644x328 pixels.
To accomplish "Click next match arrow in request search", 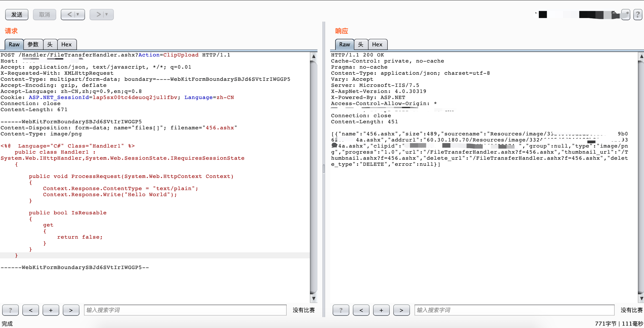I will point(71,310).
